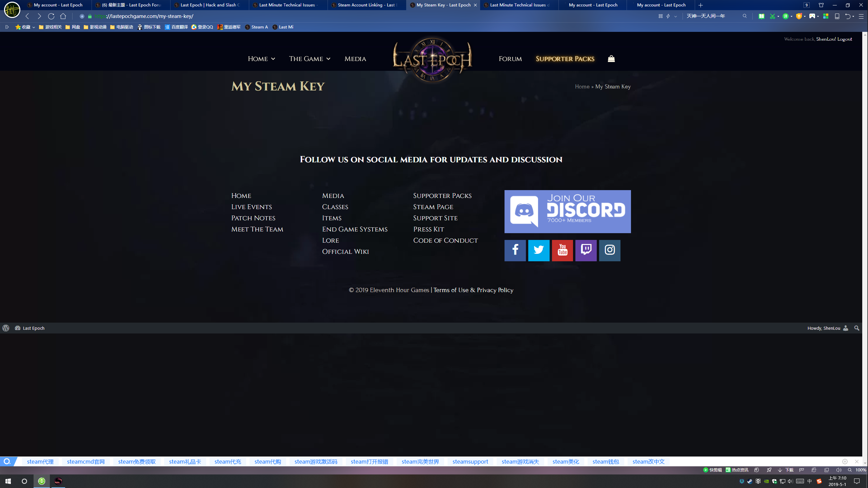Open the Twitch social icon
The height and width of the screenshot is (488, 868).
[x=586, y=250]
